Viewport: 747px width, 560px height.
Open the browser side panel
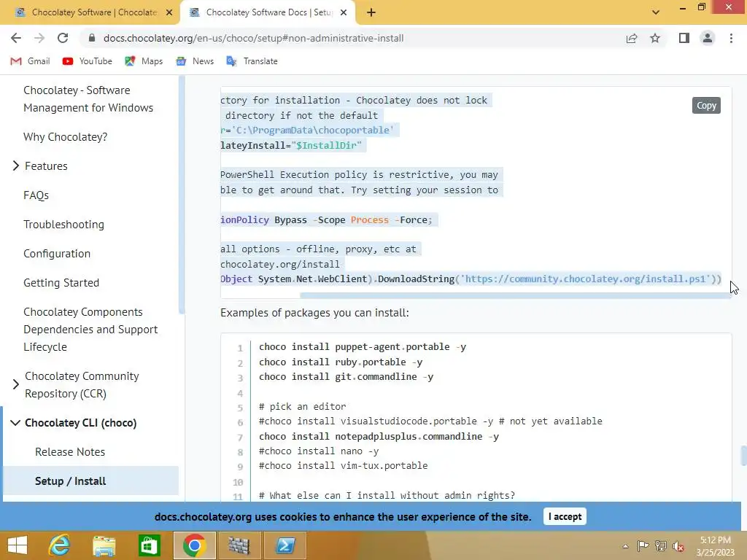tap(684, 38)
